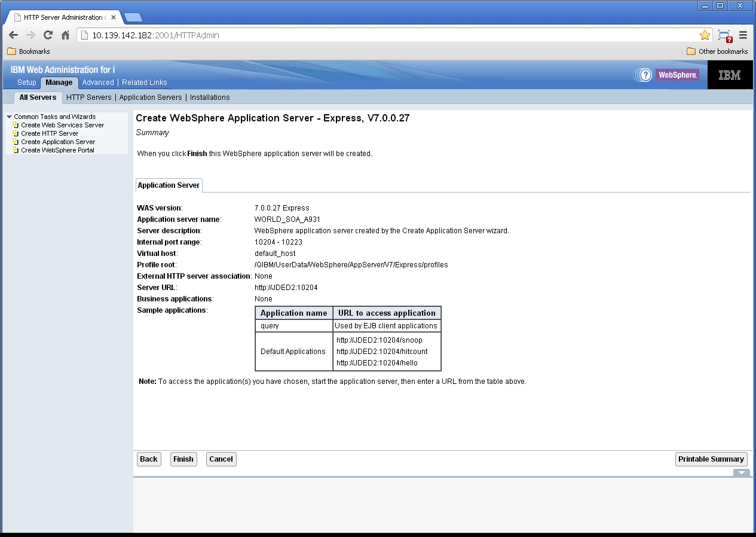Reload the page with the refresh icon
This screenshot has height=537, width=756.
48,35
